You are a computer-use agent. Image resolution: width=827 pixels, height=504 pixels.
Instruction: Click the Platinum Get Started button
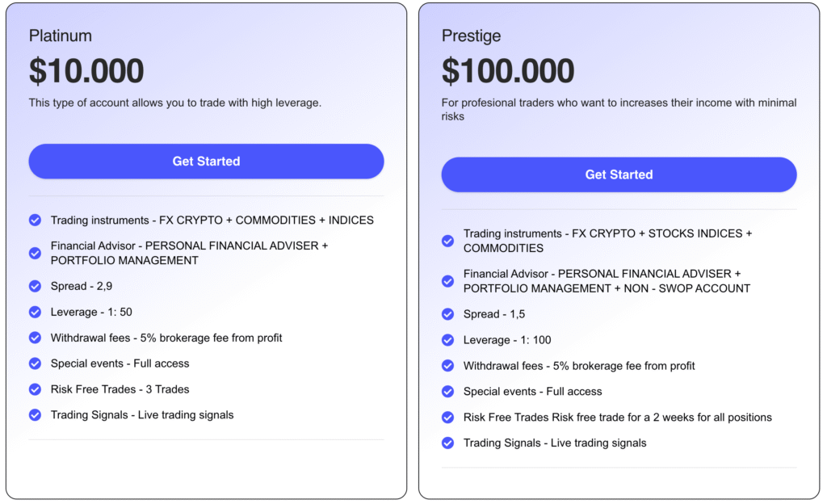[206, 162]
